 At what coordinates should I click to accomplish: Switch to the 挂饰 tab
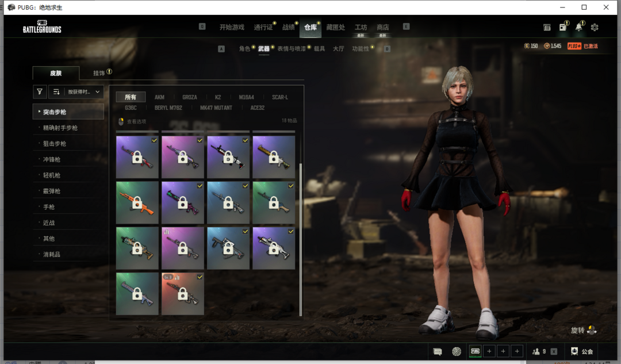coord(99,73)
